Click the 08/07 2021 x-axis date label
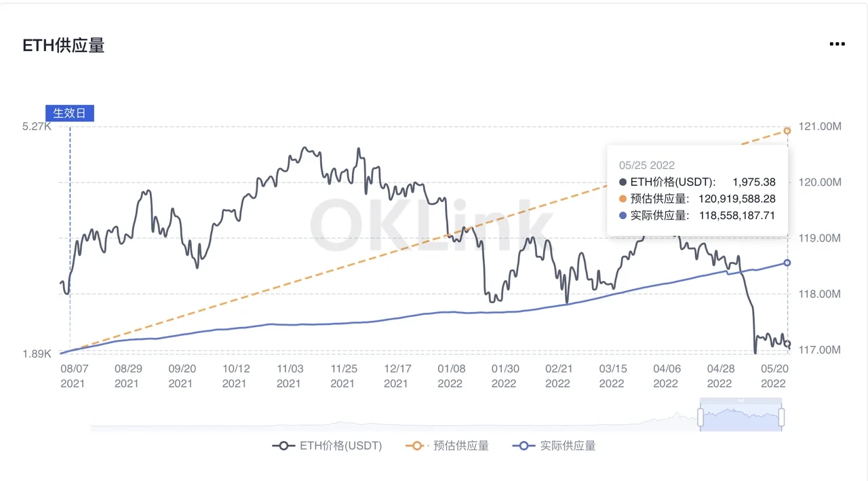Screen dimensions: 868x481 73,376
